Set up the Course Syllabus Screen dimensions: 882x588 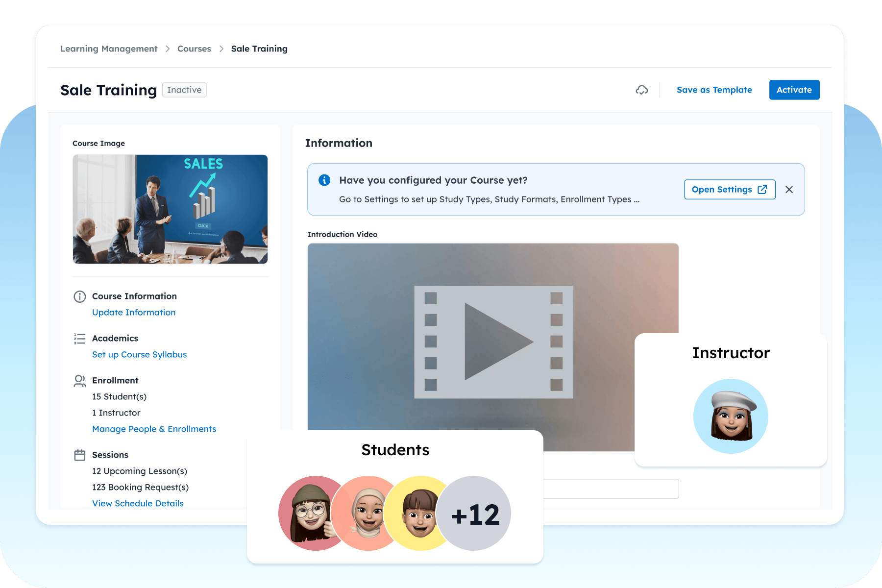(x=139, y=354)
